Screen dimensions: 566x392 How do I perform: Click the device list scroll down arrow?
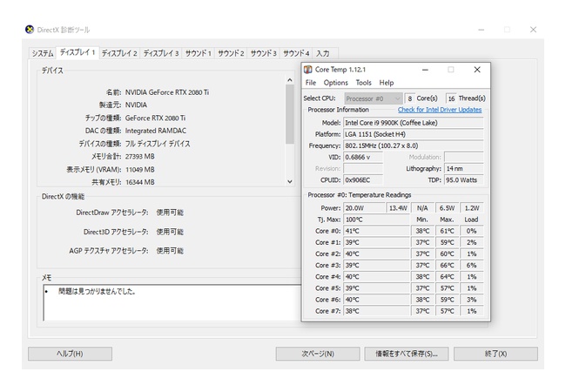point(289,181)
